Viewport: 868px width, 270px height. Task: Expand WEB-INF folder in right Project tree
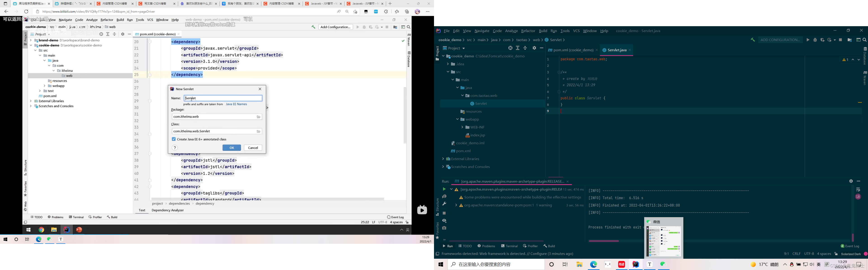462,127
